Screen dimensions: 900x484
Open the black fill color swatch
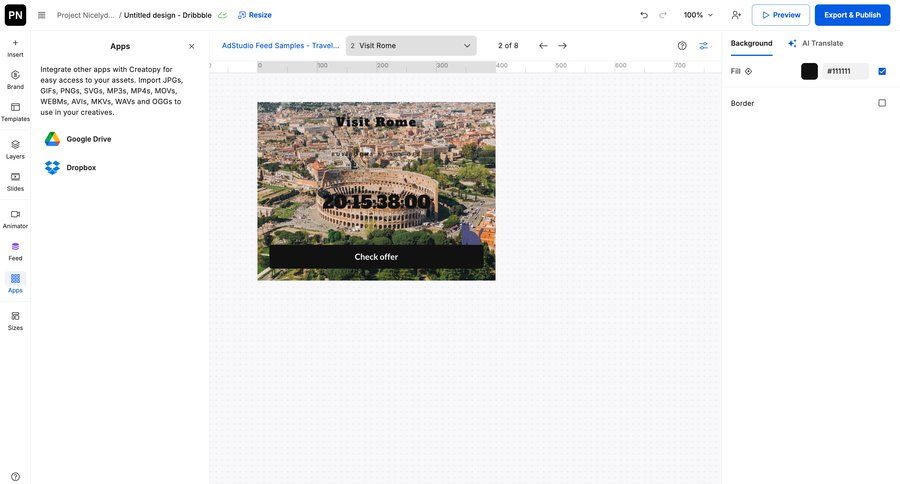click(x=809, y=71)
